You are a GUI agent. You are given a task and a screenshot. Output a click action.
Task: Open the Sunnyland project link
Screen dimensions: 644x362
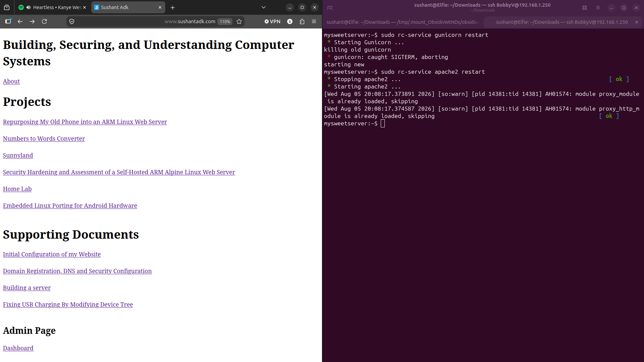coord(18,156)
